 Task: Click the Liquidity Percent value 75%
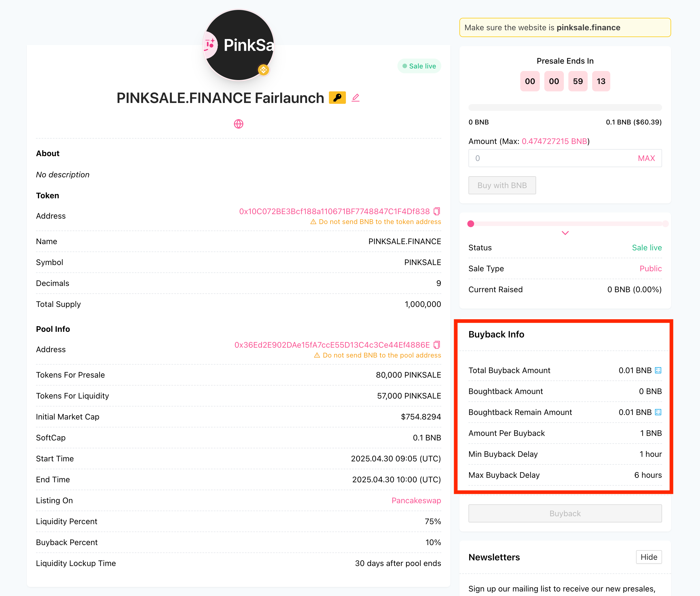pos(433,521)
